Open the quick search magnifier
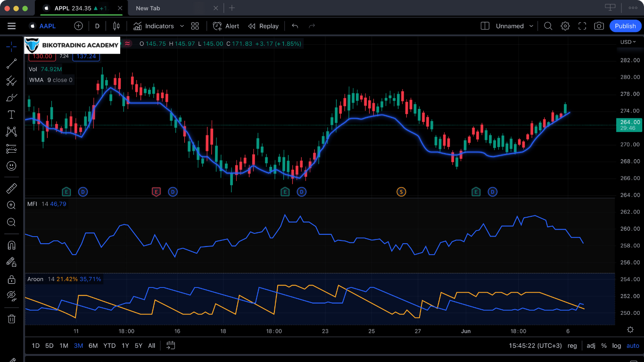 tap(548, 26)
